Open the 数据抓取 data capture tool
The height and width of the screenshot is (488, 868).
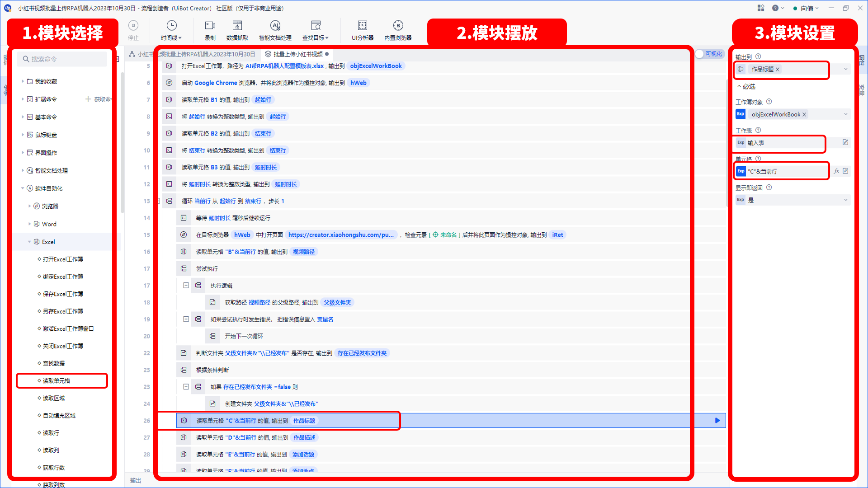237,30
